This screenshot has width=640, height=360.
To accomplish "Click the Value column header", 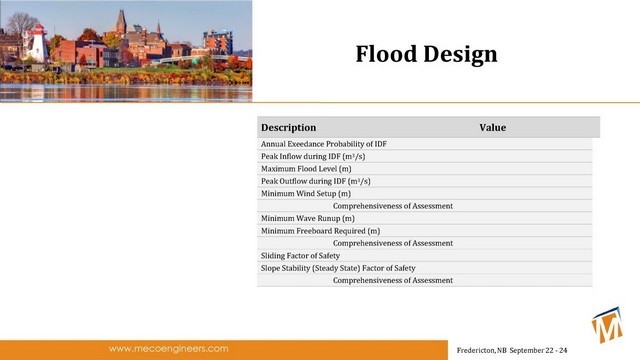I will [x=493, y=127].
